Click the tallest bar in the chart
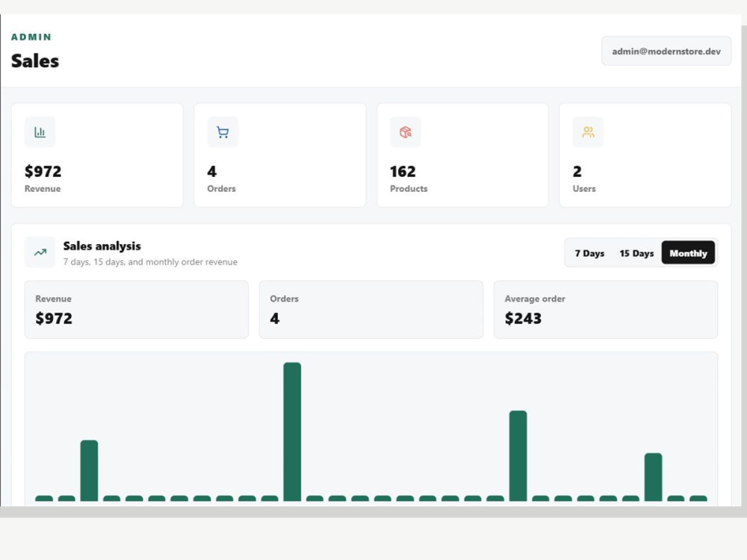Viewport: 747px width, 560px height. [292, 432]
